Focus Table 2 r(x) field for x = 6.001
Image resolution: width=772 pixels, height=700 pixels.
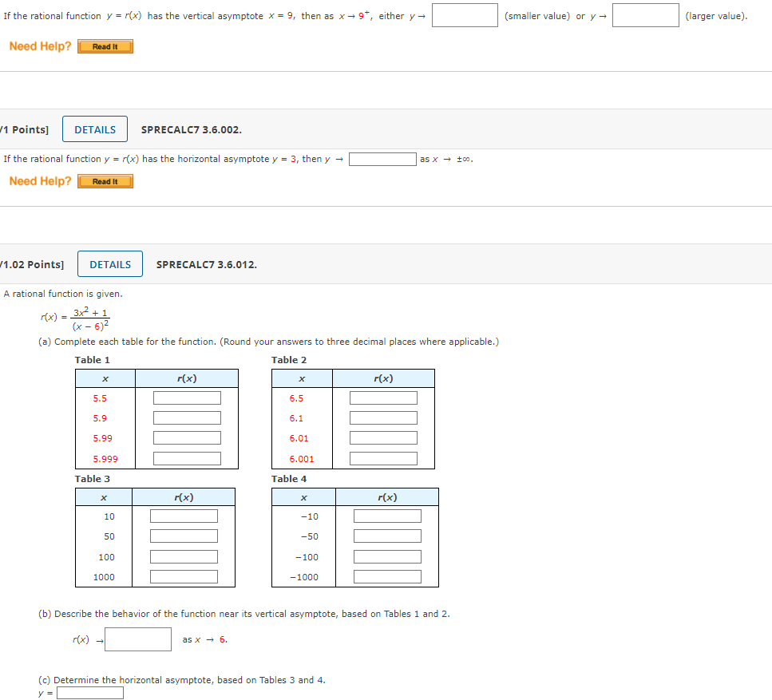pyautogui.click(x=383, y=458)
